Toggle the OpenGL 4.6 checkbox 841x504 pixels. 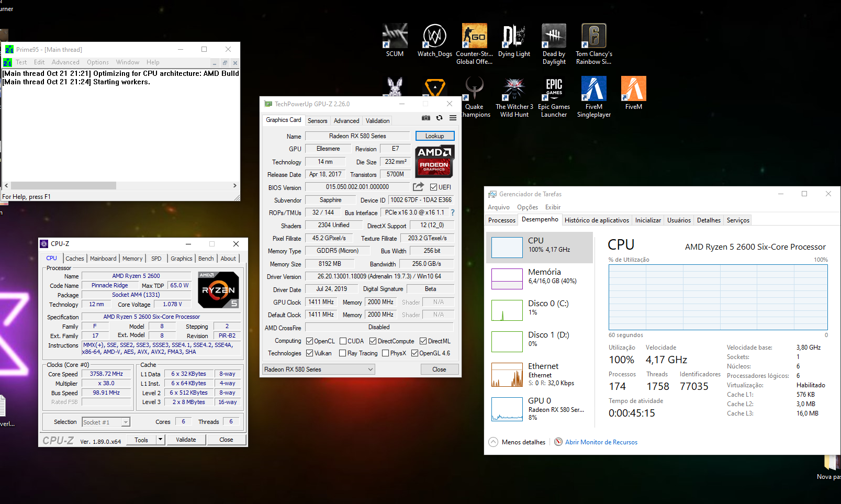click(x=414, y=353)
